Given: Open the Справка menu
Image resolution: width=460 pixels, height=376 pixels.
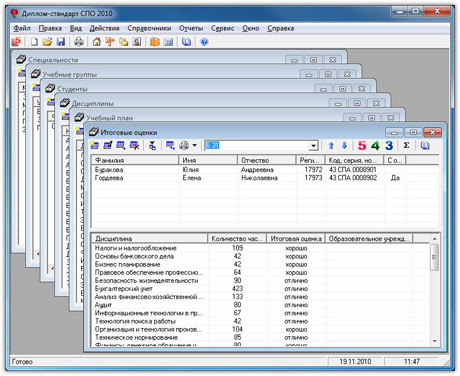Looking at the screenshot, I should click(x=280, y=28).
